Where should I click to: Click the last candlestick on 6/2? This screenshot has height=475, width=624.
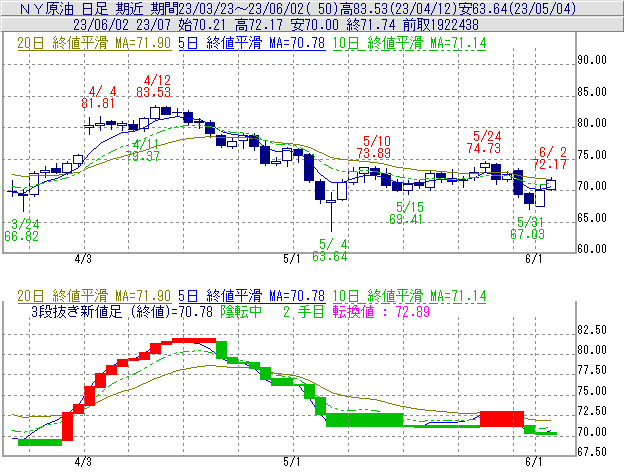coord(551,184)
